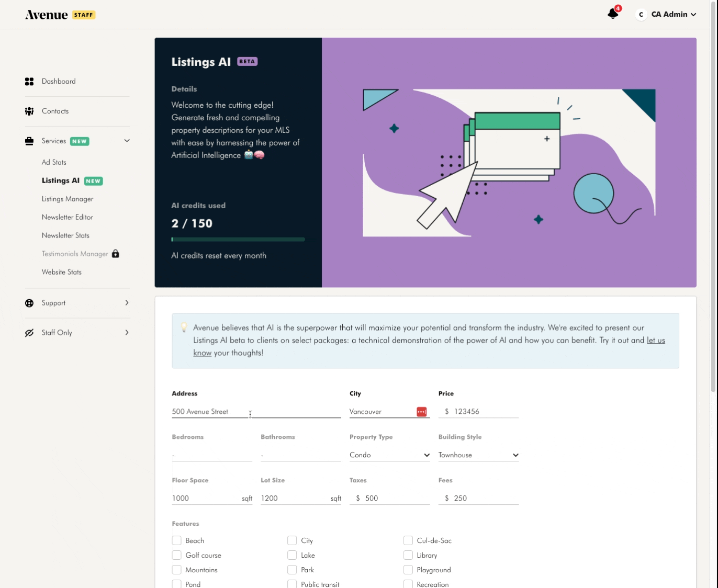Click the '2 / 150' credits text

coord(192,223)
